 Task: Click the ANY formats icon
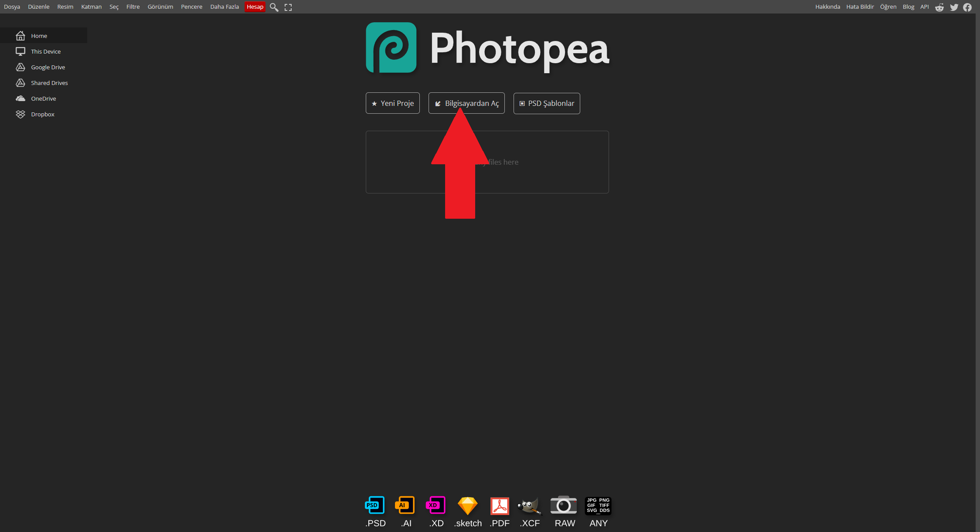(x=598, y=506)
